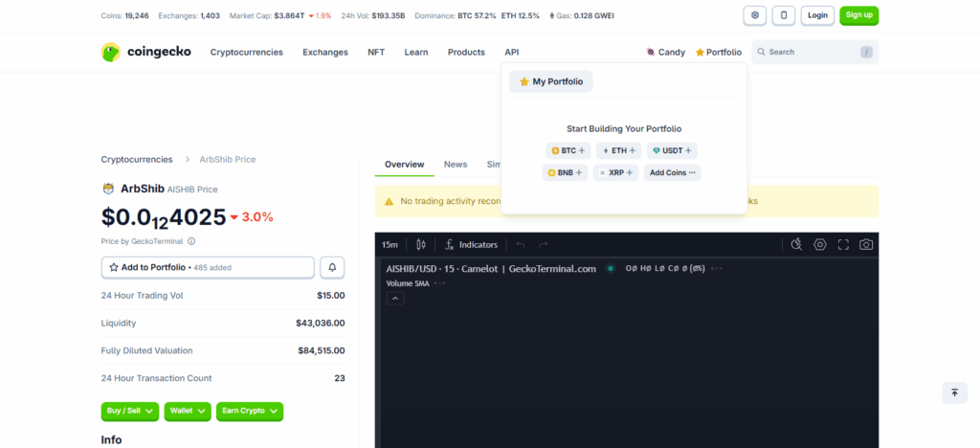The width and height of the screenshot is (980, 448).
Task: Expand the Buy / Sell dropdown
Action: 130,411
